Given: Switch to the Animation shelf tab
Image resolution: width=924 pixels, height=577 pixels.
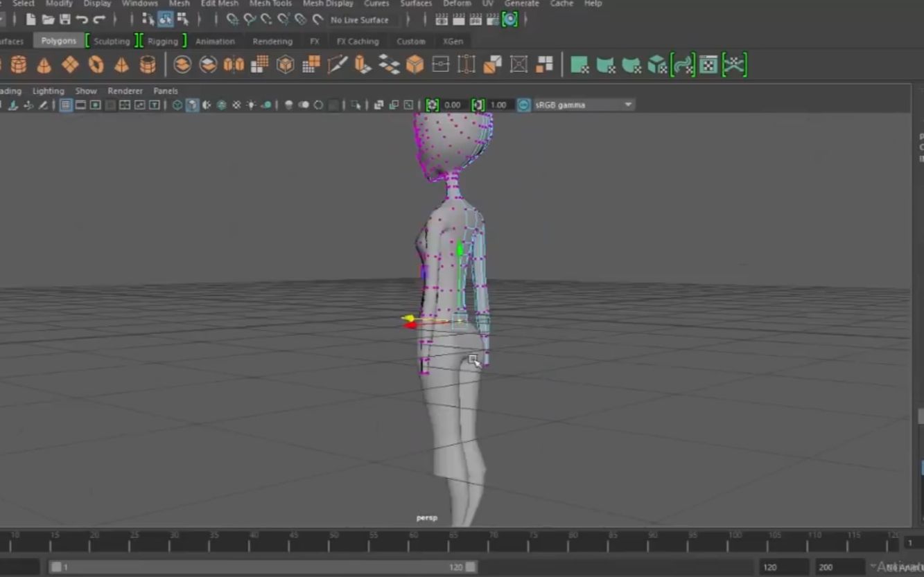Looking at the screenshot, I should tap(215, 41).
